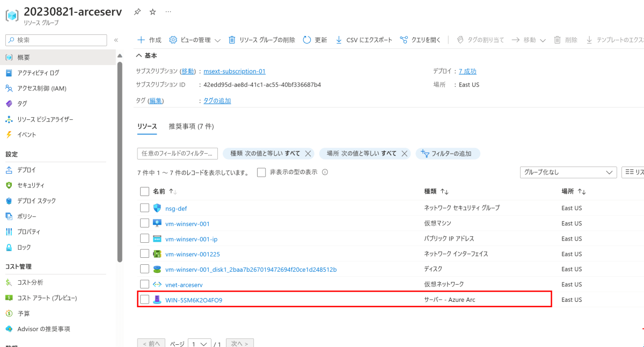Click the ポリシー sidebar icon
This screenshot has height=347, width=644.
pyautogui.click(x=9, y=216)
